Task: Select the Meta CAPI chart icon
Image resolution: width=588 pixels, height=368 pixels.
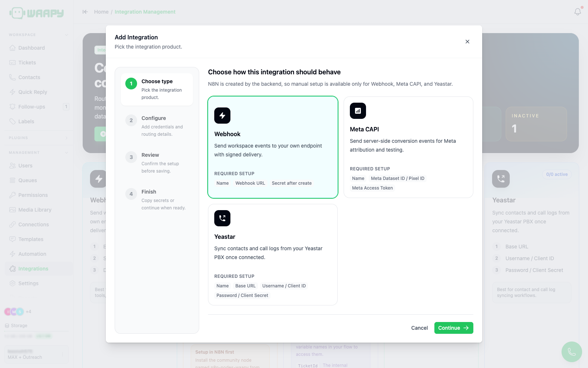Action: 358,111
